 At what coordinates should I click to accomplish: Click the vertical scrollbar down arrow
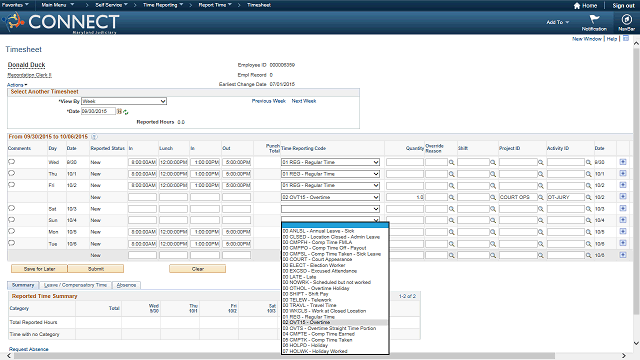click(636, 344)
